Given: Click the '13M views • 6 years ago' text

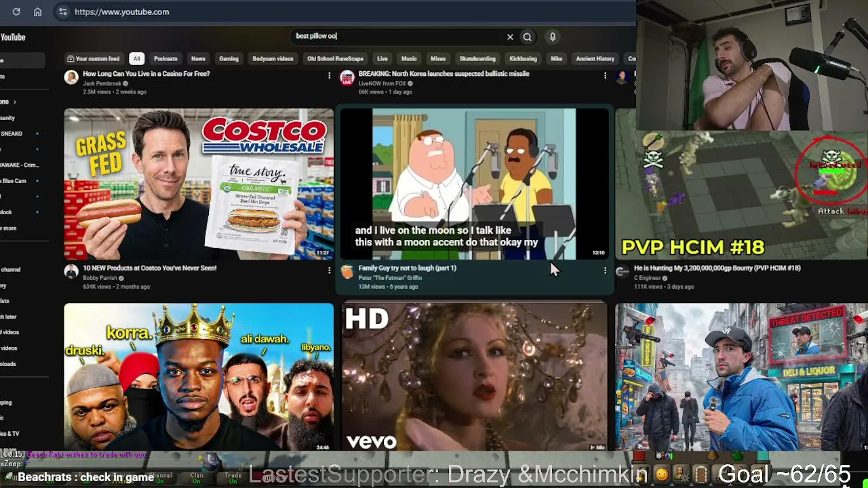Looking at the screenshot, I should 388,287.
